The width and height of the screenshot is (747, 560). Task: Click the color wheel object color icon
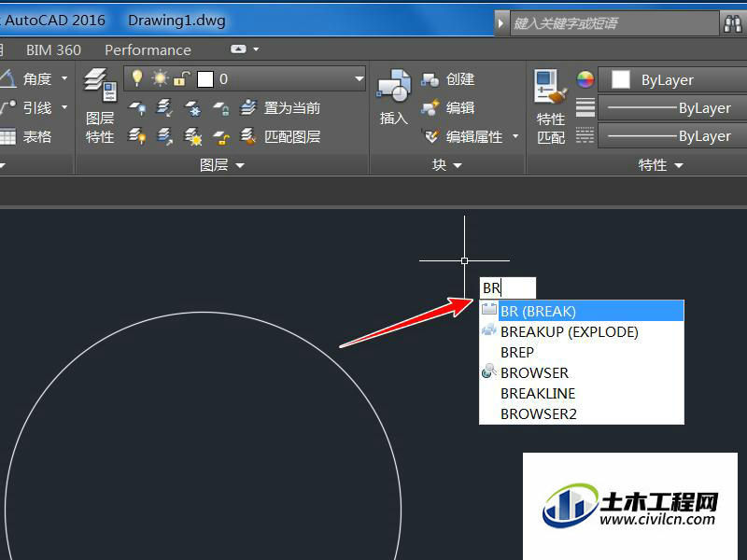point(585,79)
